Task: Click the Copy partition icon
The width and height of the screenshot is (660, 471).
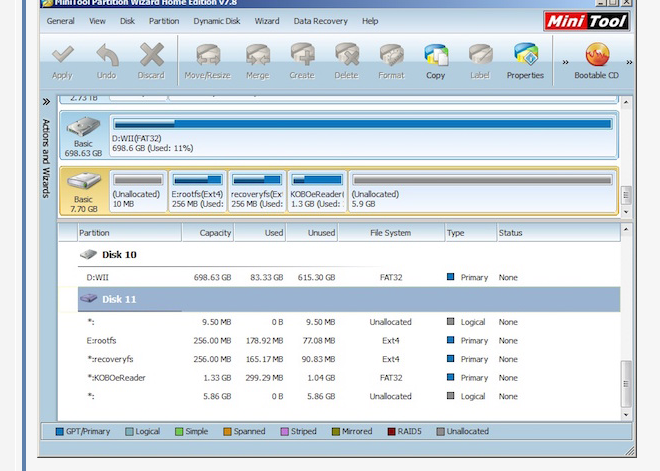Action: pos(436,55)
